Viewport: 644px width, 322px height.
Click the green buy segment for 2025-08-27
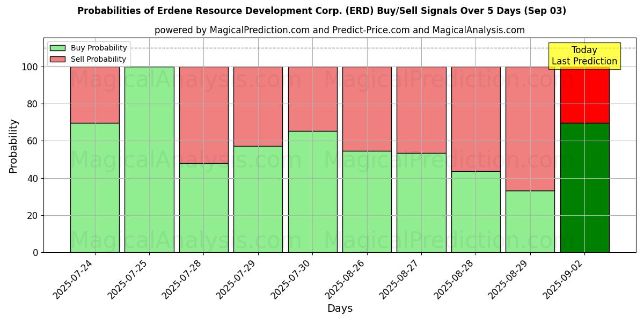tap(421, 203)
